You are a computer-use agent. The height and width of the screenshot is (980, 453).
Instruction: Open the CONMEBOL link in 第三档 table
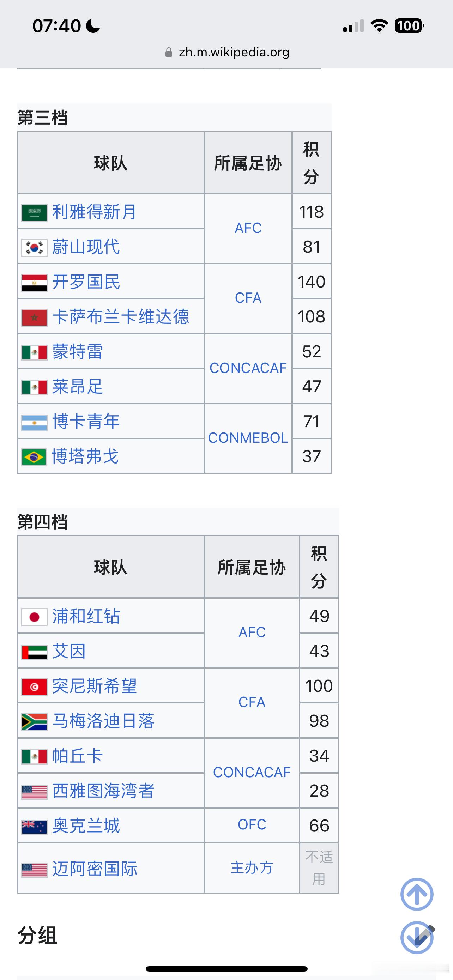point(248,438)
